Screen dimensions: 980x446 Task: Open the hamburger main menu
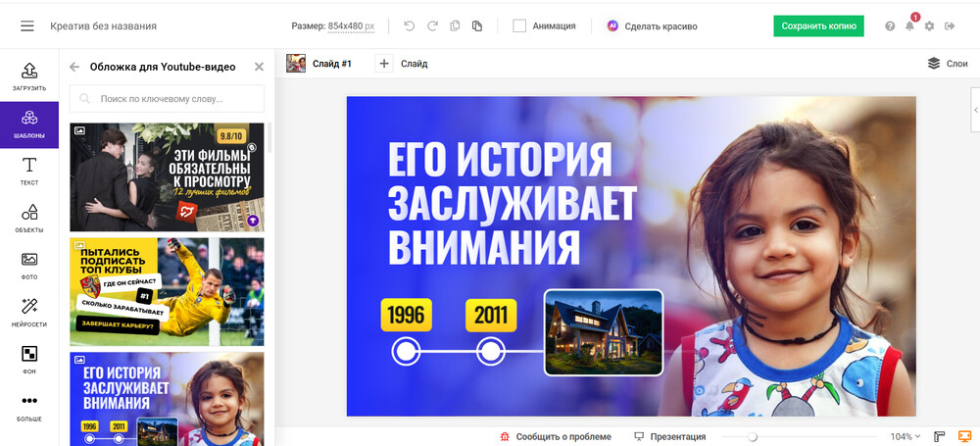pos(26,26)
